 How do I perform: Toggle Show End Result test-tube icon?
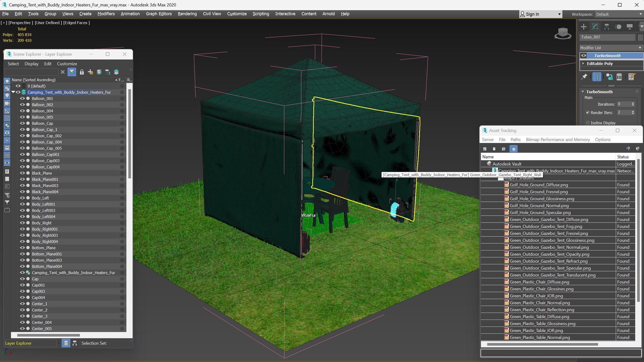(x=597, y=77)
